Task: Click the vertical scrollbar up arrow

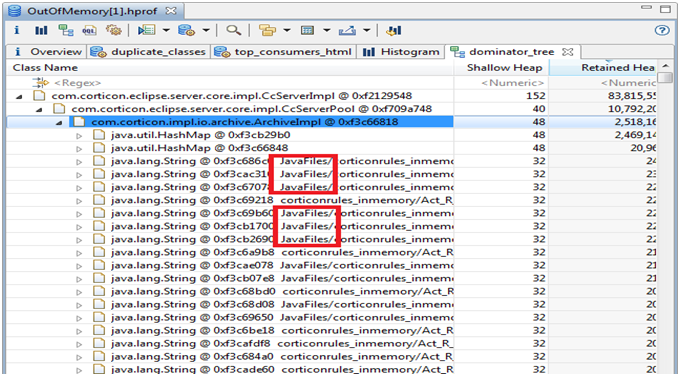Action: coord(665,65)
